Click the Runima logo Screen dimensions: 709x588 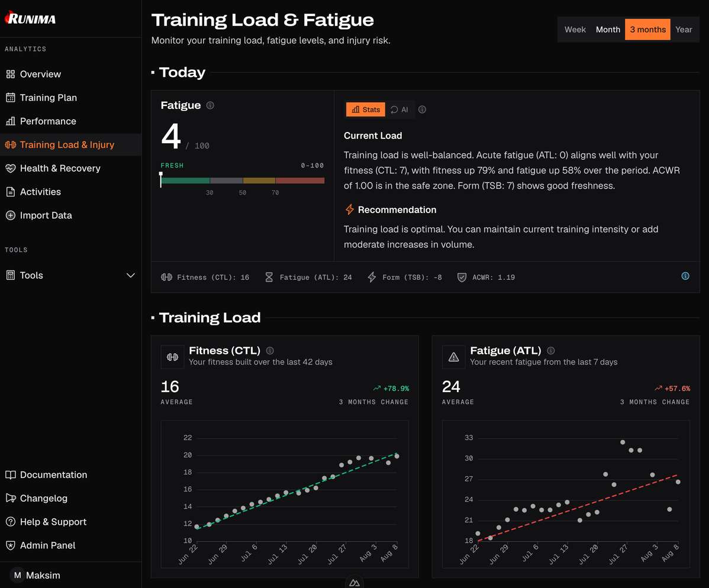pyautogui.click(x=30, y=18)
